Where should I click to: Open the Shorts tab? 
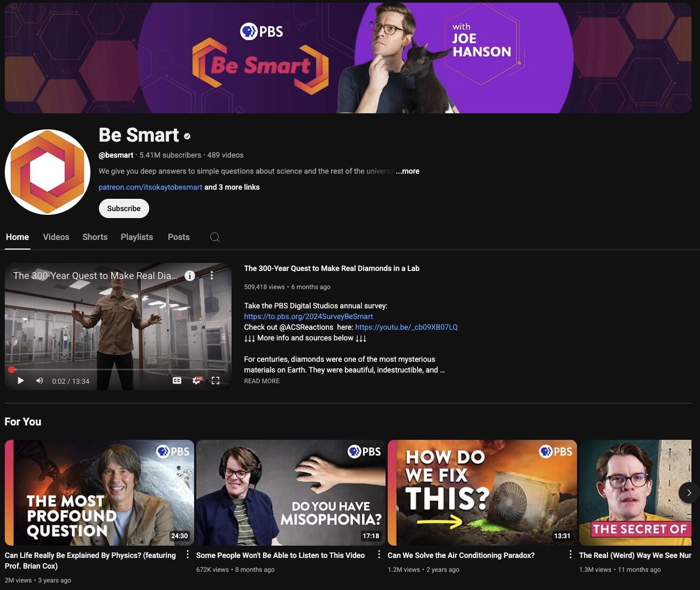95,237
